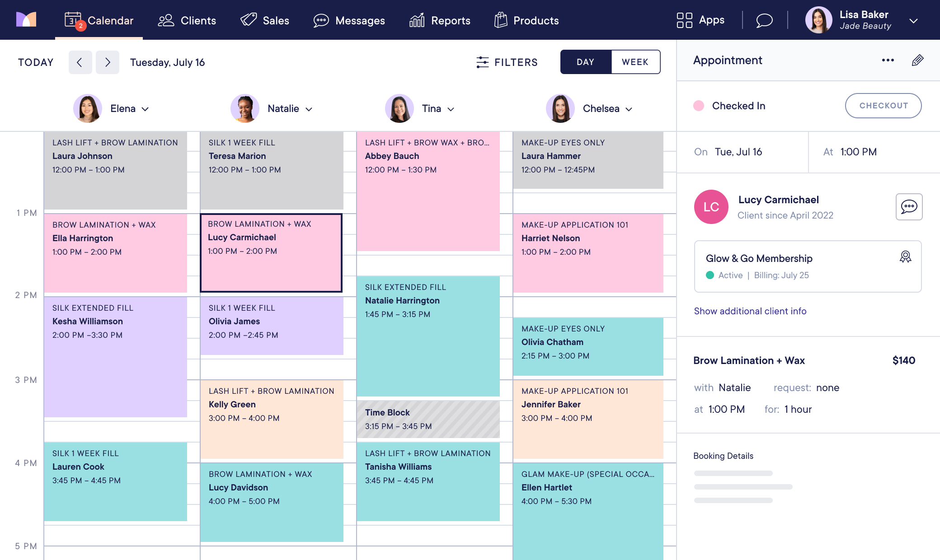Click Show additional client info
Screen dimensions: 940x560
750,311
